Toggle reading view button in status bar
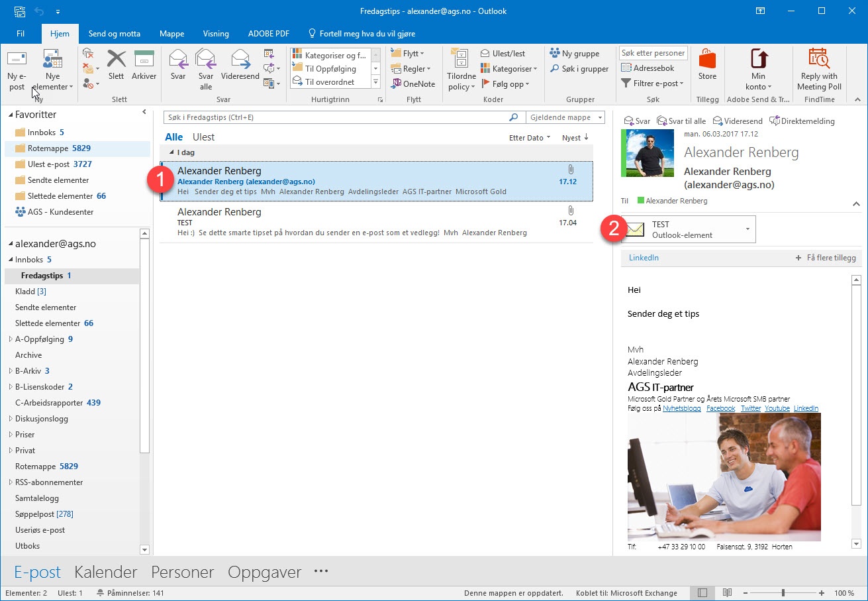 point(727,593)
